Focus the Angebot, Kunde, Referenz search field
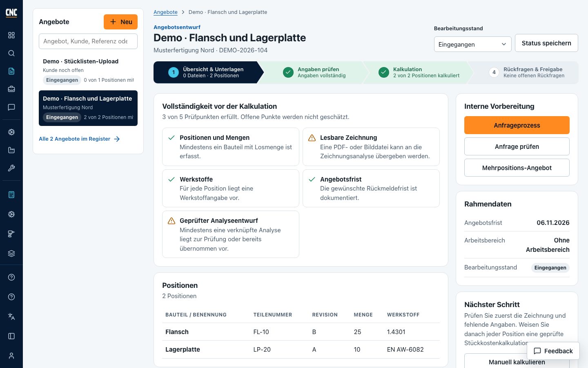 click(x=88, y=41)
